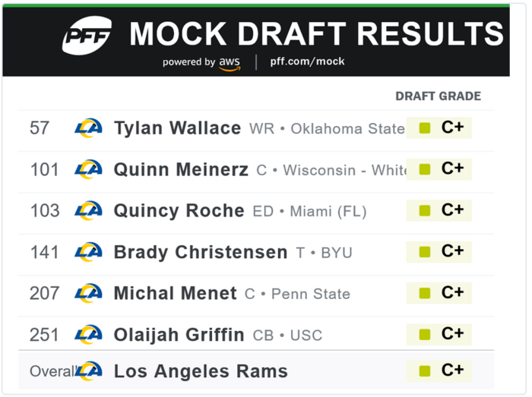Click the AWS logo in the header

point(230,63)
